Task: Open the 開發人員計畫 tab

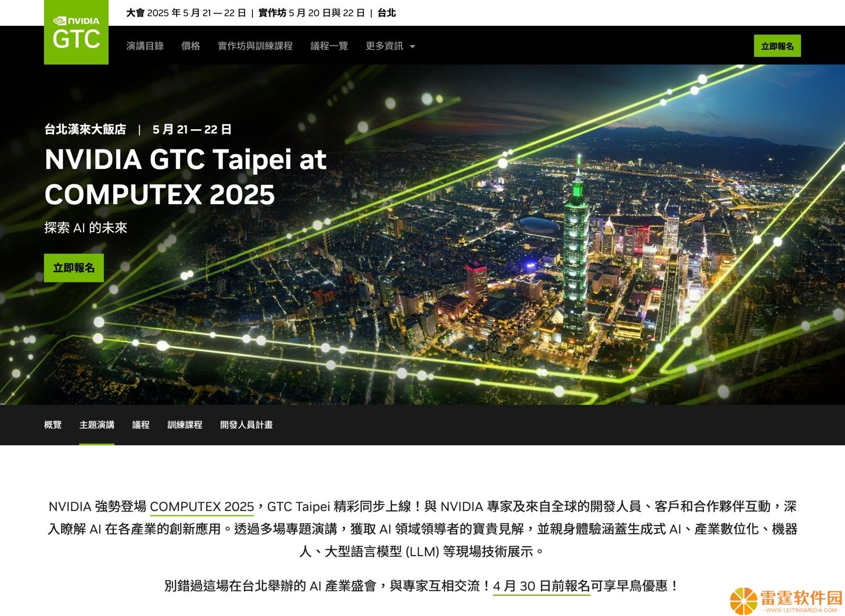Action: coord(246,425)
